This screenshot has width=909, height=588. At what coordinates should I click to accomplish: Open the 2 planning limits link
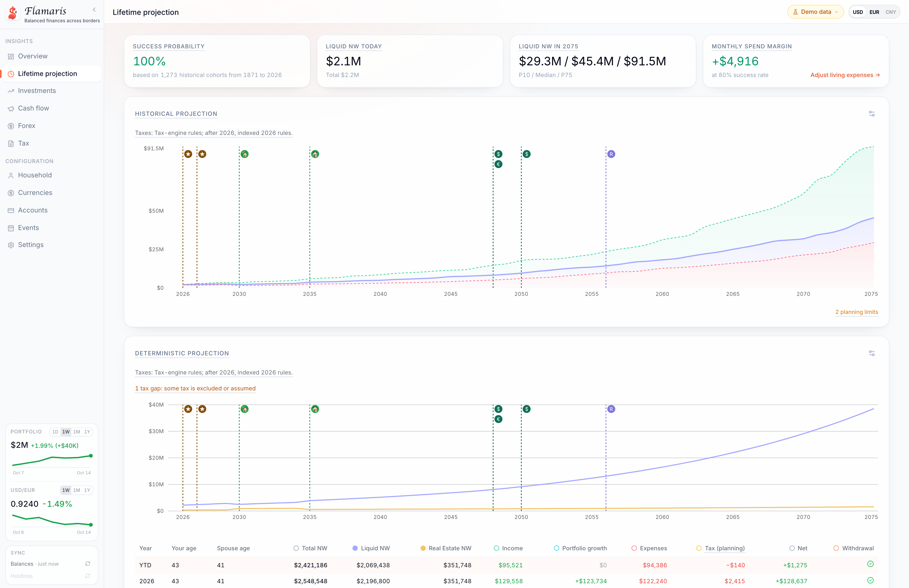coord(856,312)
